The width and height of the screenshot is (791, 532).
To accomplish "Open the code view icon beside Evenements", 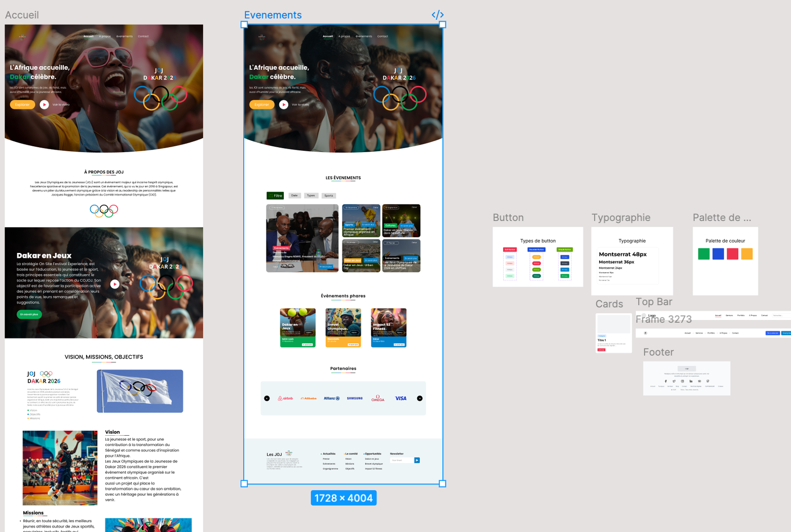I will click(x=438, y=15).
